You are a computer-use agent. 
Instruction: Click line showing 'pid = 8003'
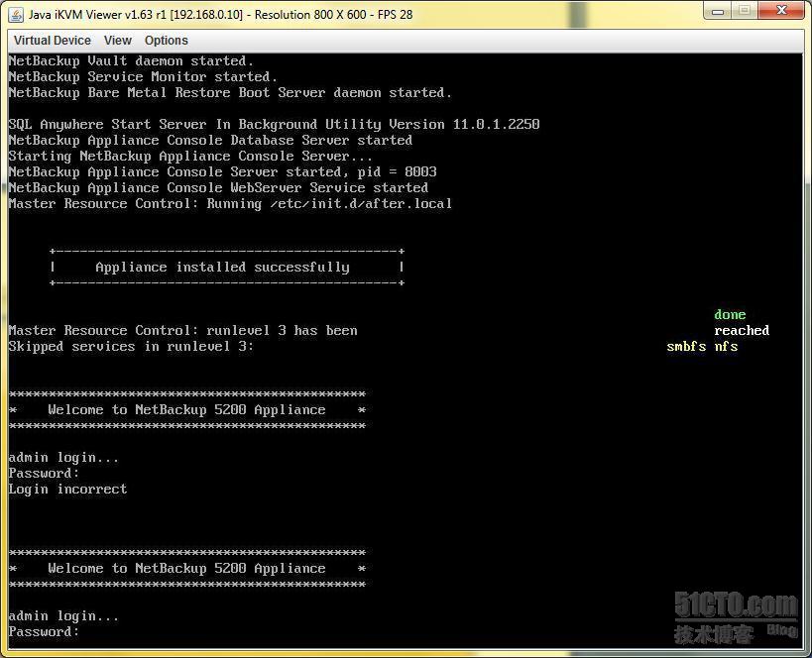tap(223, 171)
